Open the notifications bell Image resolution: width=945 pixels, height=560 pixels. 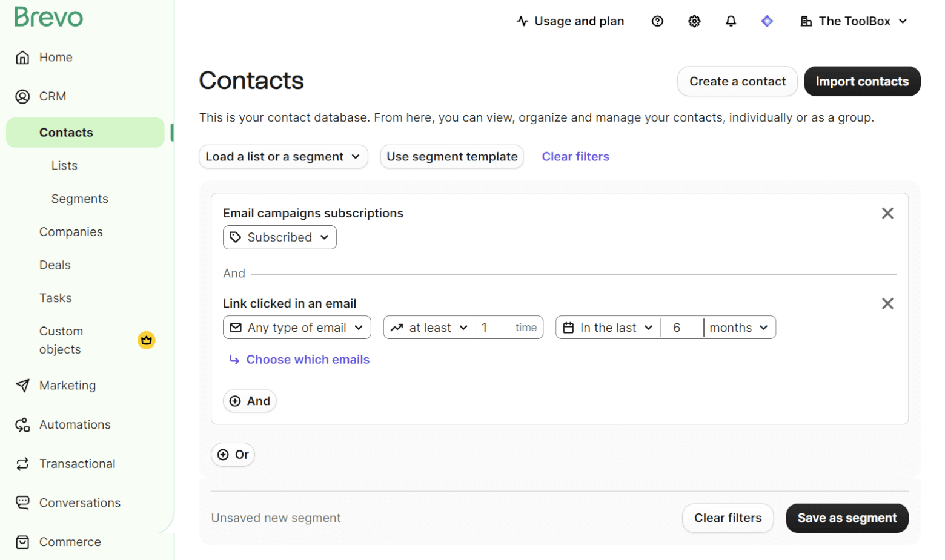pos(731,21)
